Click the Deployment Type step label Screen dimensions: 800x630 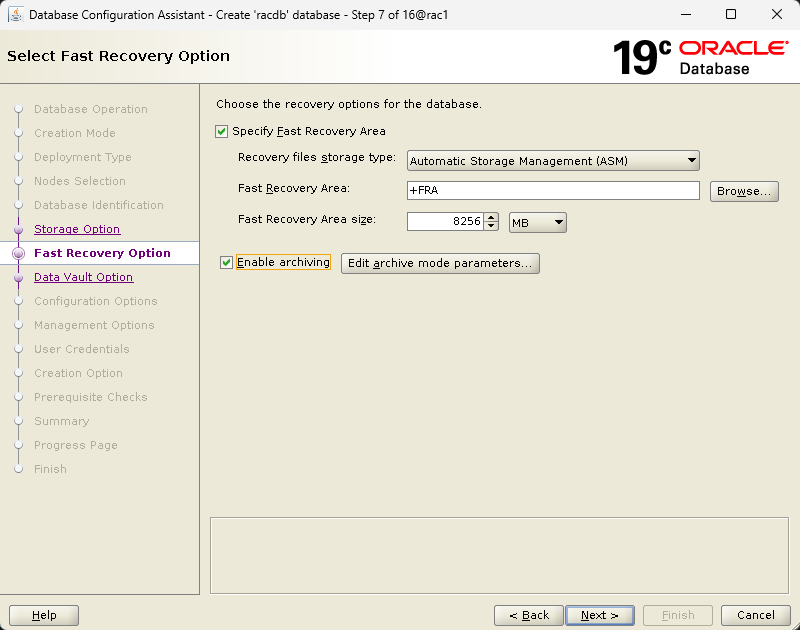pyautogui.click(x=83, y=157)
